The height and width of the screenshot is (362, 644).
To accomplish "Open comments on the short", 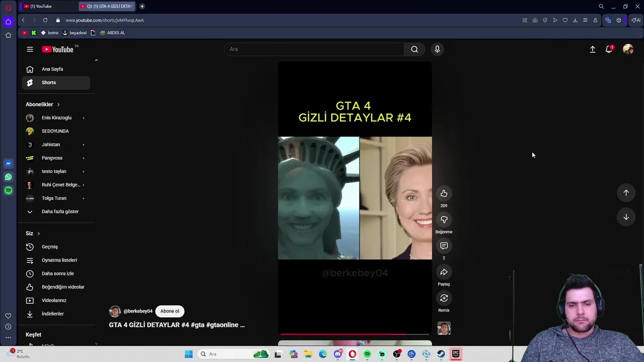I will click(444, 246).
